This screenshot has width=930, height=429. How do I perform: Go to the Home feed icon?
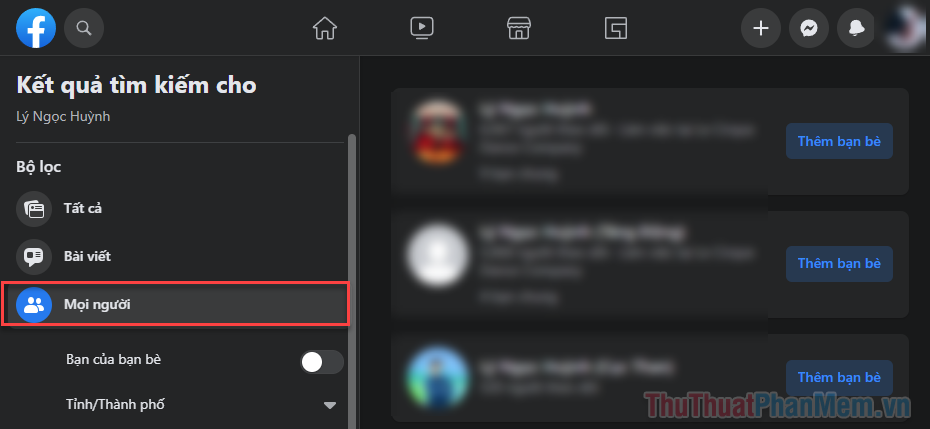pos(324,28)
